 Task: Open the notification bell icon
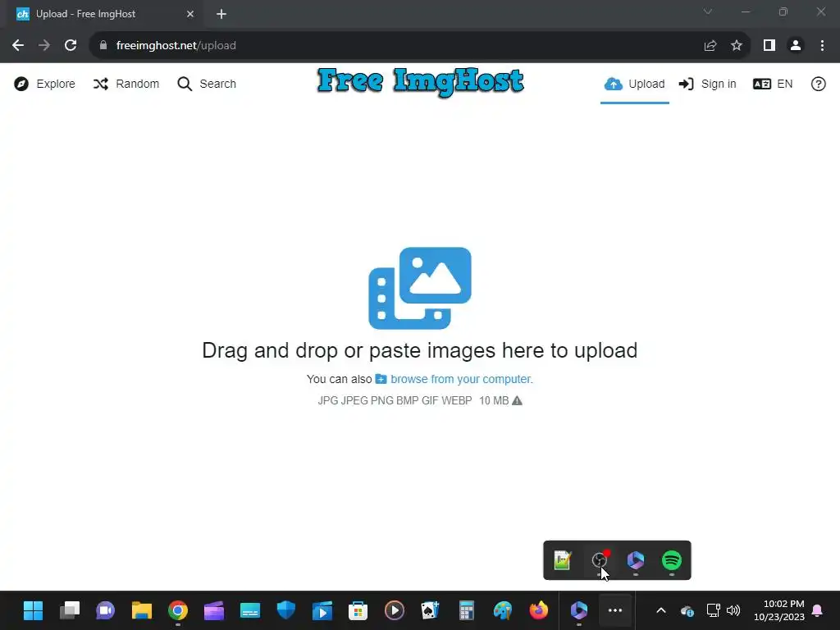tap(818, 610)
